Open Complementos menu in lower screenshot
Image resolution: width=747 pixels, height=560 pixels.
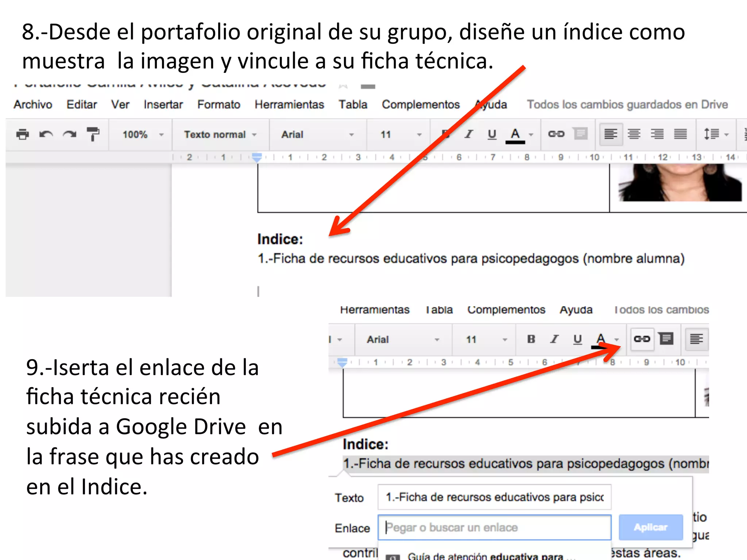point(506,310)
